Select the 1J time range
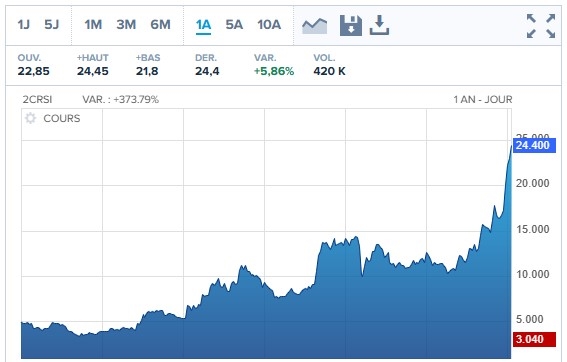Viewport: 567px width, 362px height. coord(24,25)
